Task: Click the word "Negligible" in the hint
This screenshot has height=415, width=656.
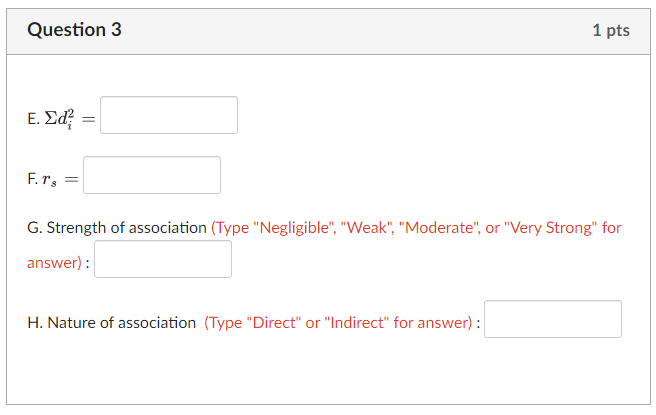Action: 295,227
